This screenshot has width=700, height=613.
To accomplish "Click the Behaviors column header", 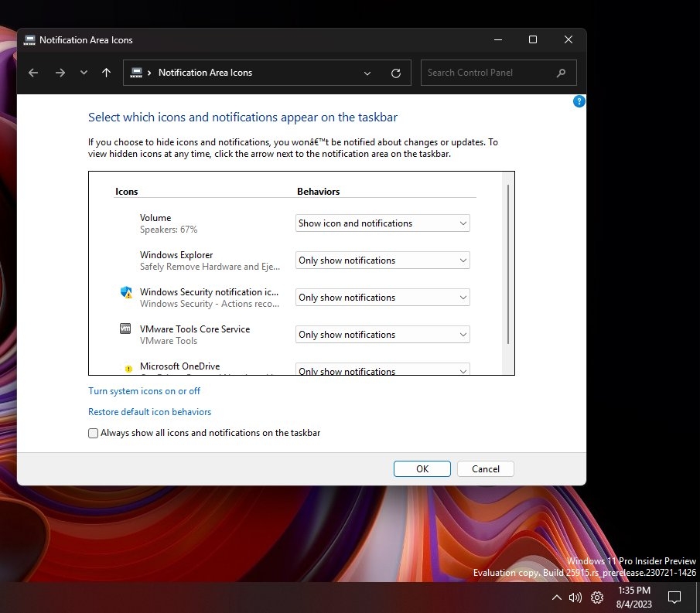I will pos(319,192).
